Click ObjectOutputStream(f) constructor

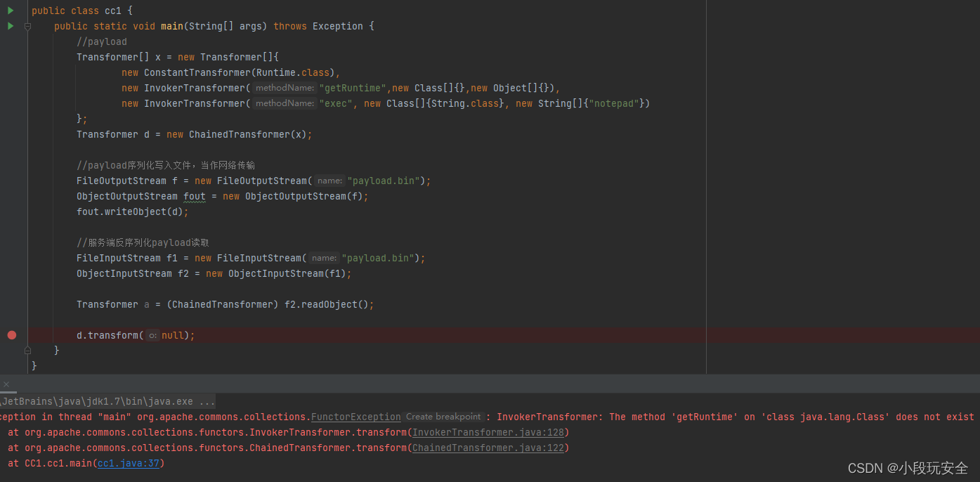pyautogui.click(x=304, y=196)
